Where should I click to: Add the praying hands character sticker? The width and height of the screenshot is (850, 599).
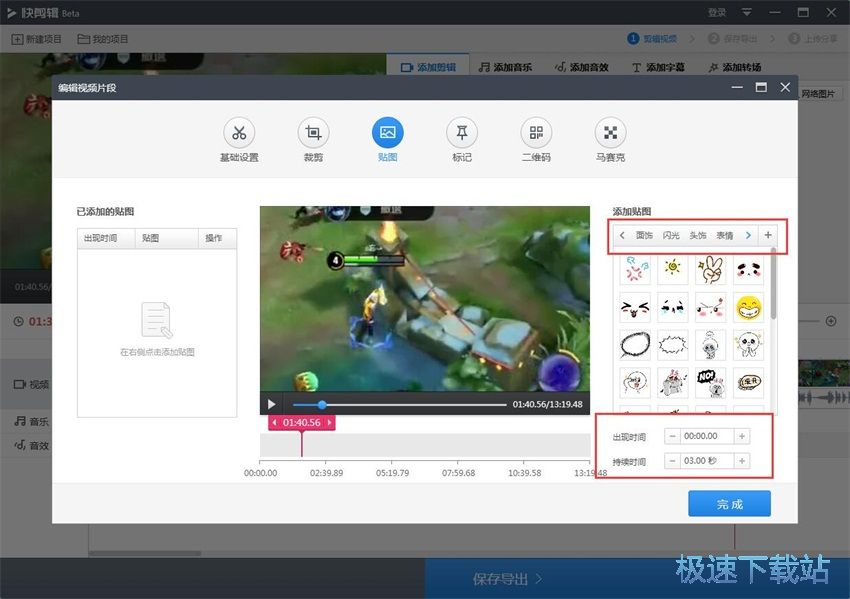[749, 345]
